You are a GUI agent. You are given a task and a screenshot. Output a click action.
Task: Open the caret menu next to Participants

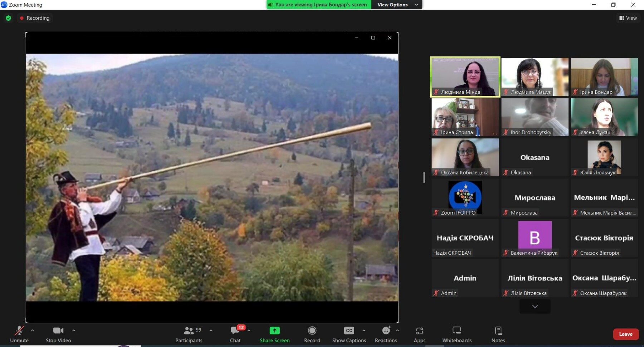211,331
